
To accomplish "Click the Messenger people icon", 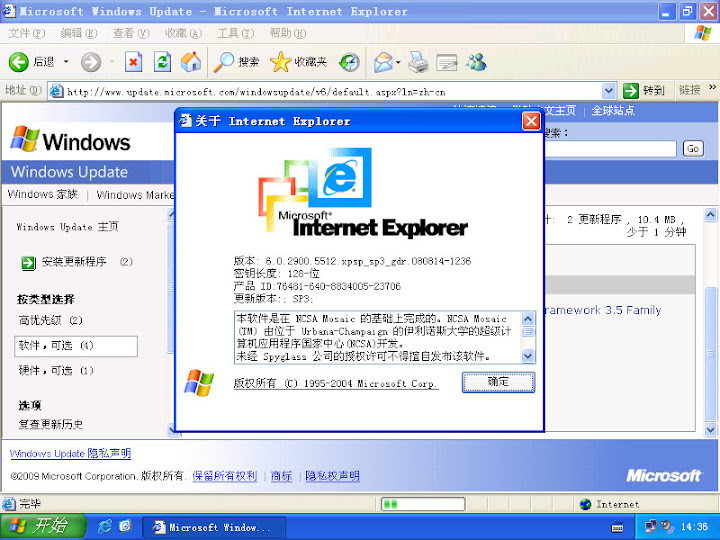I will 477,62.
